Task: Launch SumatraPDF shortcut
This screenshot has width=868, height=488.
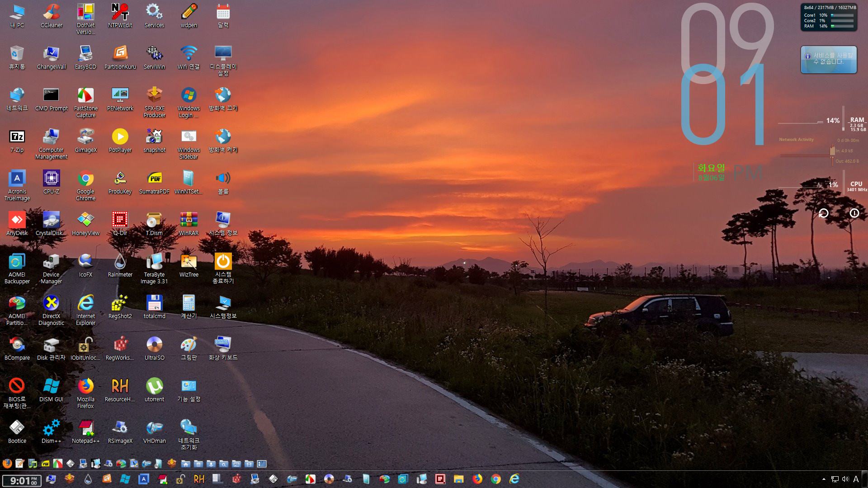Action: (154, 183)
